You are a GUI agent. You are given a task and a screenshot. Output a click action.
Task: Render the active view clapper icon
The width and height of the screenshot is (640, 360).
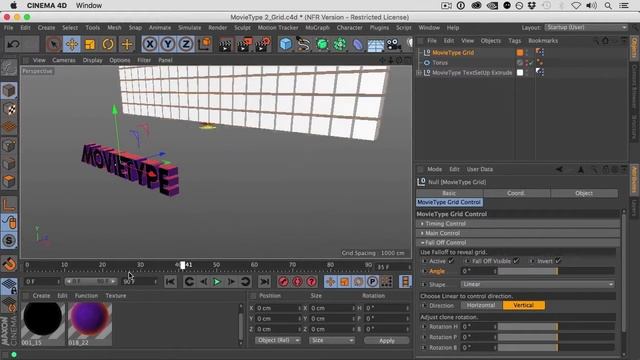(x=225, y=44)
